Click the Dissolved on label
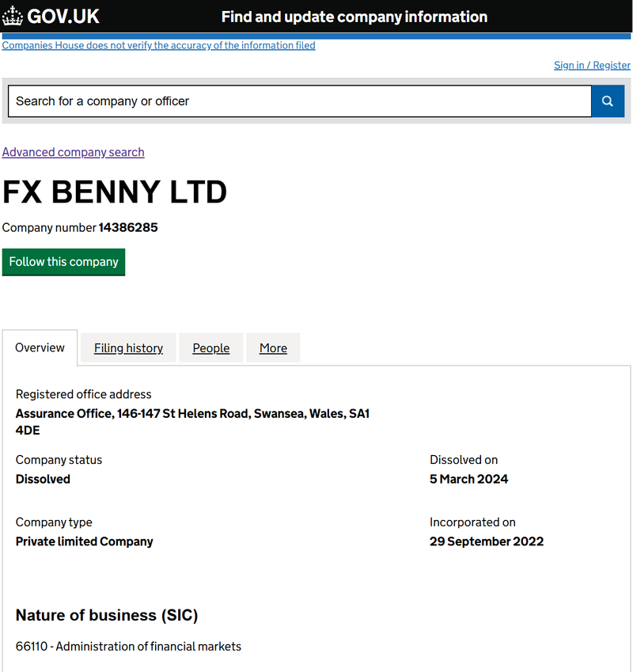This screenshot has width=633, height=672. pyautogui.click(x=464, y=460)
